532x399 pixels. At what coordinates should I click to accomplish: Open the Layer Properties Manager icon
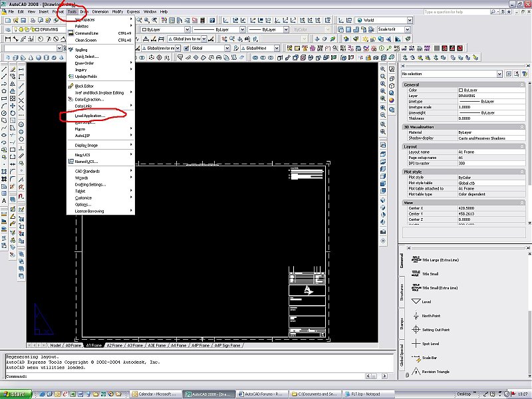[8, 29]
